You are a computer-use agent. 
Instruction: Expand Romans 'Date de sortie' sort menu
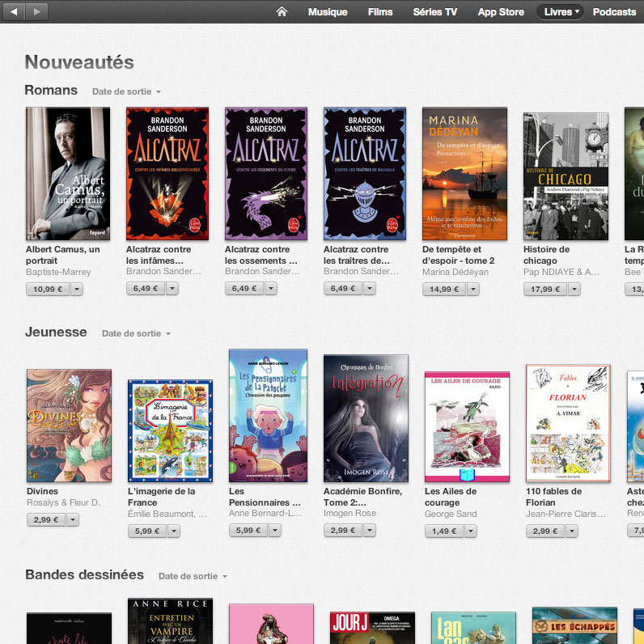126,92
